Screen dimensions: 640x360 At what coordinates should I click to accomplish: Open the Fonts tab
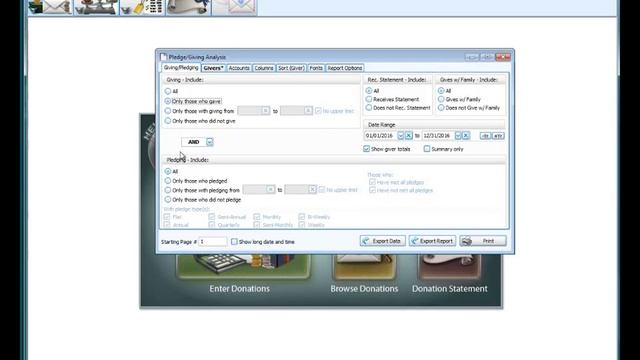316,68
